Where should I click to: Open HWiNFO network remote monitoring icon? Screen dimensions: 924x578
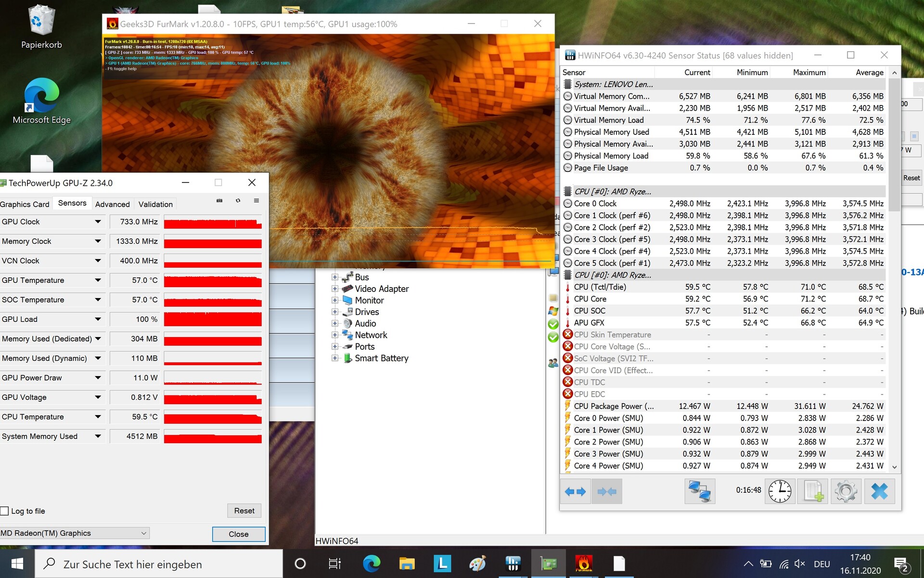point(699,491)
